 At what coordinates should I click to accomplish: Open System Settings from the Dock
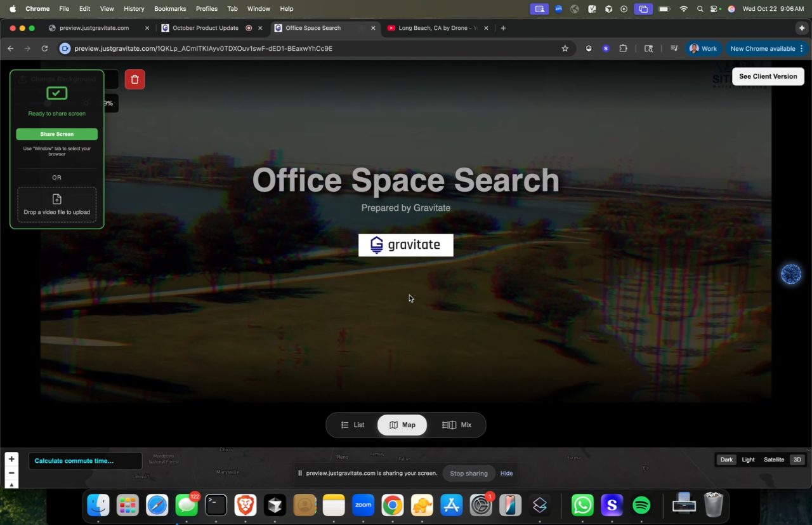(481, 505)
